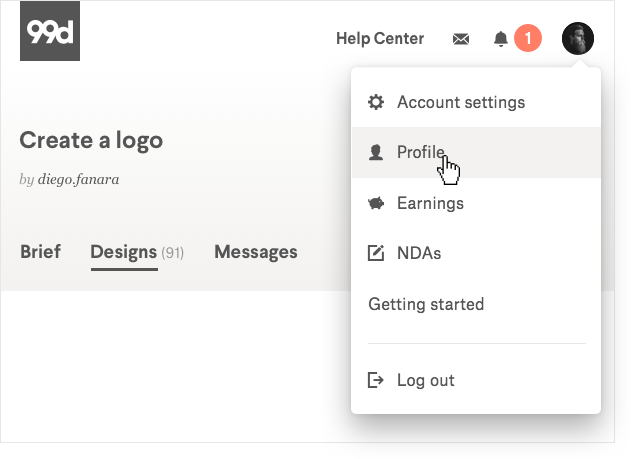Toggle the user avatar dropdown menu
This screenshot has width=631, height=459.
click(578, 39)
